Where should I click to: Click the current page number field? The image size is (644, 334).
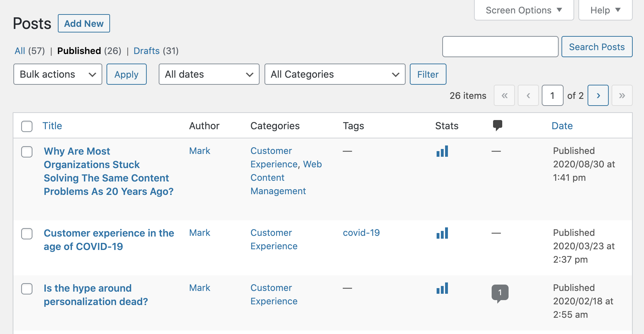552,95
